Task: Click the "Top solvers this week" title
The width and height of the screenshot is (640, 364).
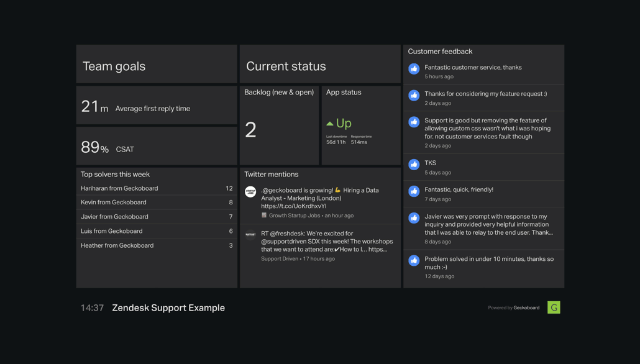Action: point(115,175)
